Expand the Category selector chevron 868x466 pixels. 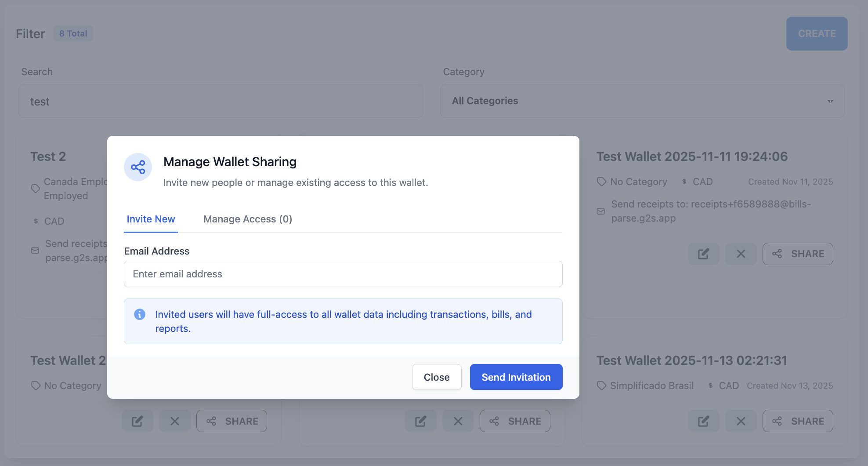tap(830, 101)
